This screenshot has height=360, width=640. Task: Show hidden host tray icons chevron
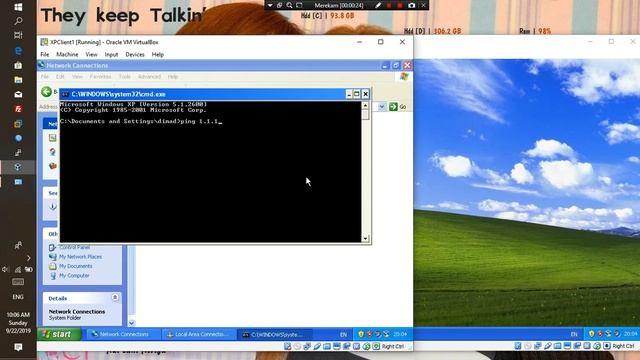click(x=29, y=258)
